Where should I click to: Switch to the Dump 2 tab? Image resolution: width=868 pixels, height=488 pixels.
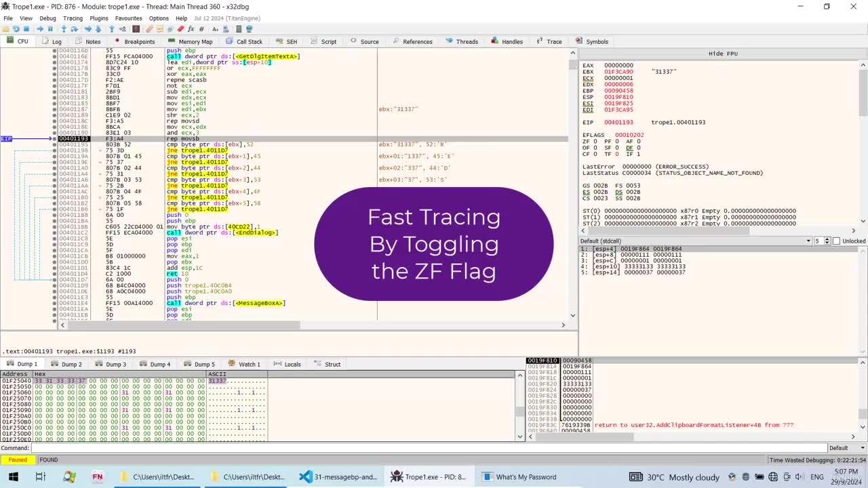click(x=66, y=364)
